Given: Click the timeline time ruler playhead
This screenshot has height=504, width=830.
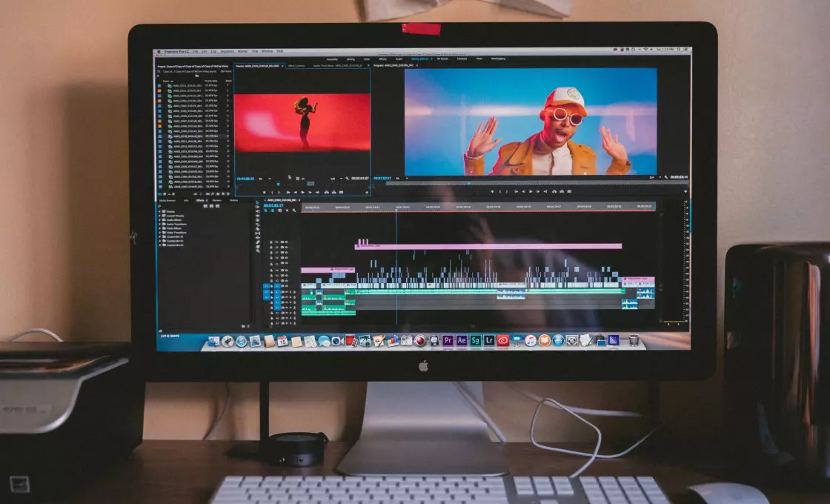Looking at the screenshot, I should 396,210.
